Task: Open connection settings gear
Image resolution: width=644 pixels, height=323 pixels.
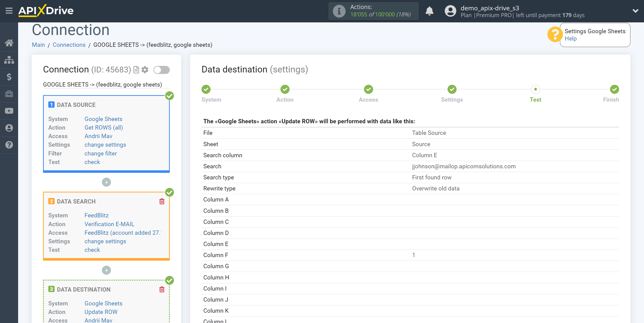Action: [145, 70]
